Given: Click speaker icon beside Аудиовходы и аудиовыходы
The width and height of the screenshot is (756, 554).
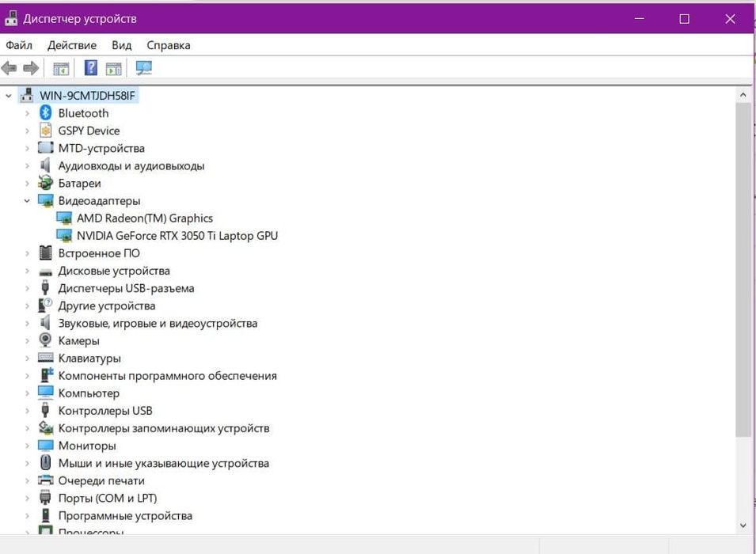Looking at the screenshot, I should click(45, 165).
